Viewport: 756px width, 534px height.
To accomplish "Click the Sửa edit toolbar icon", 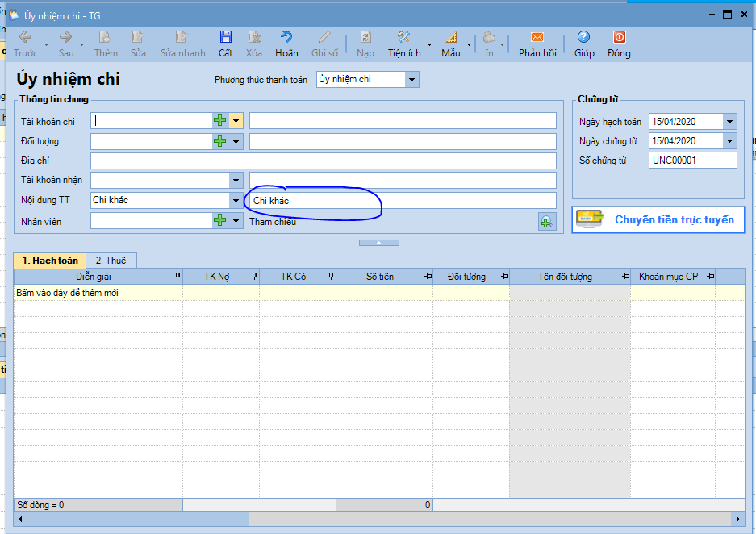I will [x=138, y=44].
